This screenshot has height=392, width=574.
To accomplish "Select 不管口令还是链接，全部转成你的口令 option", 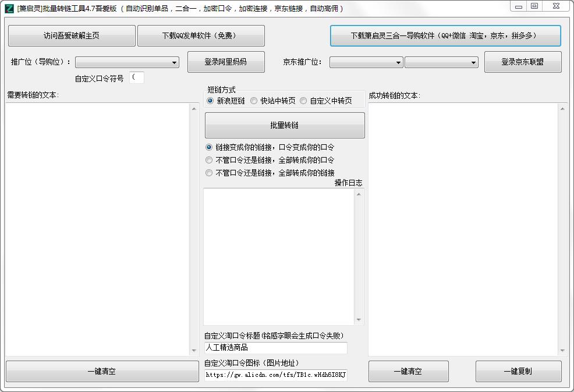I will 210,160.
